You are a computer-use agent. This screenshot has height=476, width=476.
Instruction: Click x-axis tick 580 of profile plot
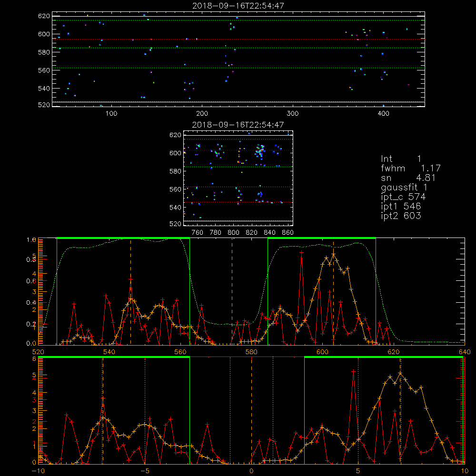pos(251,352)
